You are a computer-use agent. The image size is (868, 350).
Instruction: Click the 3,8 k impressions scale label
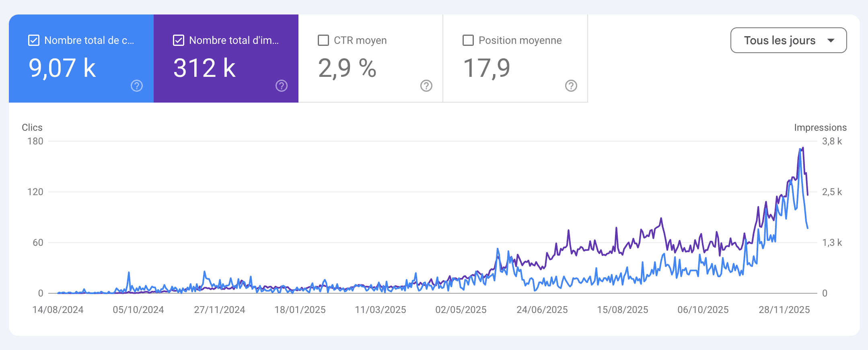[832, 141]
